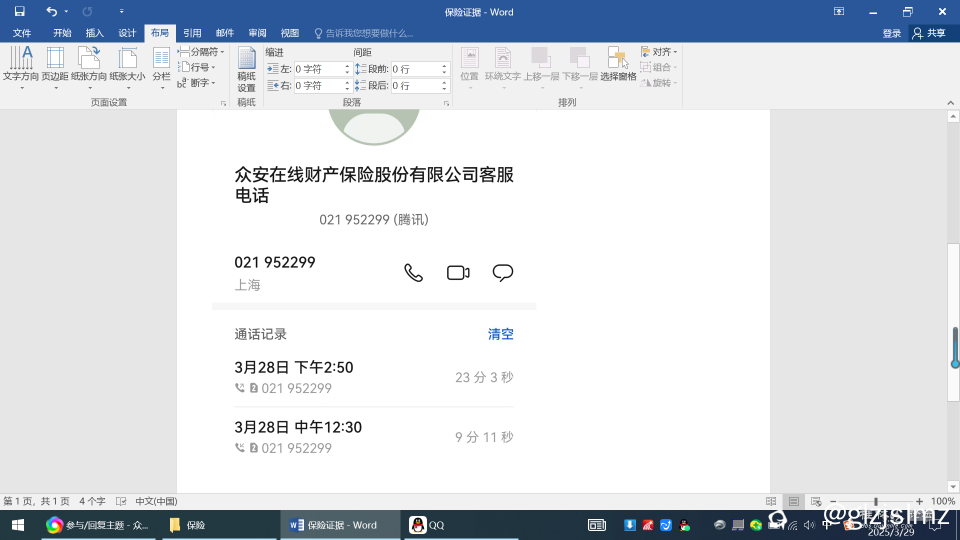Open the 页边距 margins tool
This screenshot has height=540, width=960.
(55, 69)
